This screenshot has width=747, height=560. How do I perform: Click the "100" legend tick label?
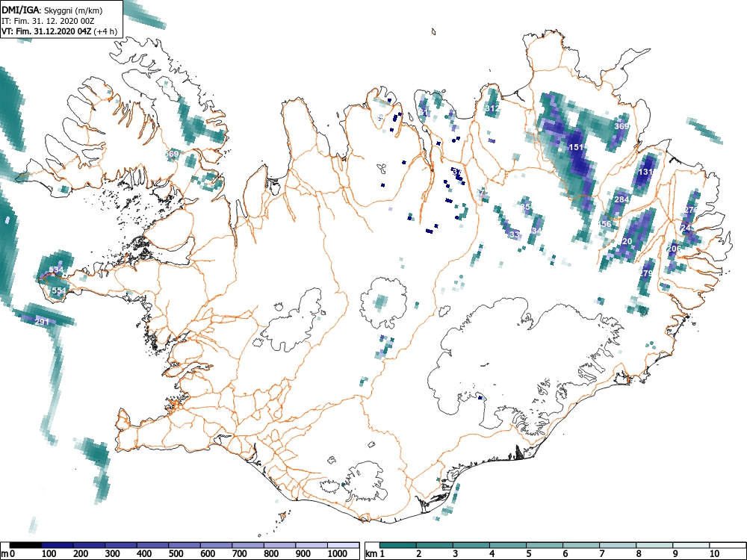click(49, 554)
